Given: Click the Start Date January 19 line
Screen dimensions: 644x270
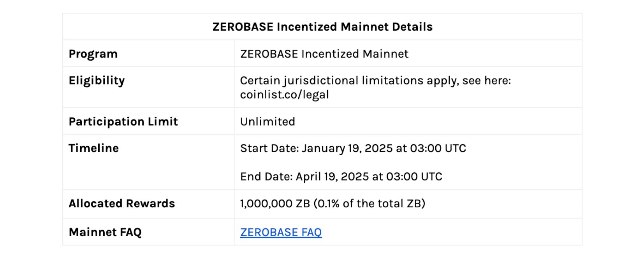Looking at the screenshot, I should click(353, 148).
